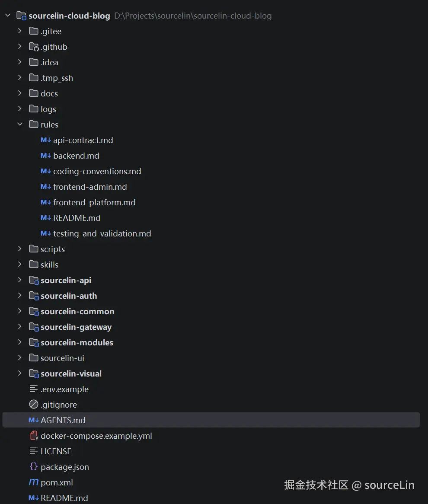Select the .env.example file
This screenshot has height=504, width=428.
(65, 389)
